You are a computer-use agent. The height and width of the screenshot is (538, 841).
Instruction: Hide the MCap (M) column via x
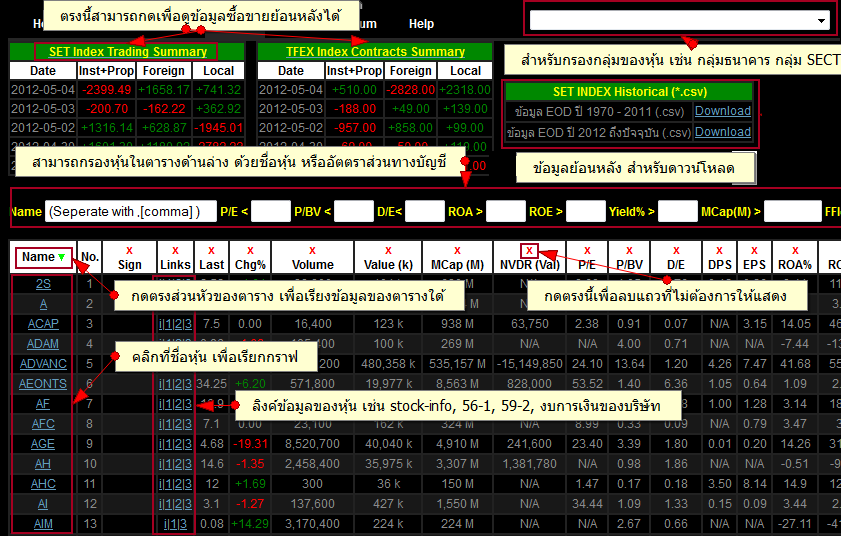pyautogui.click(x=457, y=250)
